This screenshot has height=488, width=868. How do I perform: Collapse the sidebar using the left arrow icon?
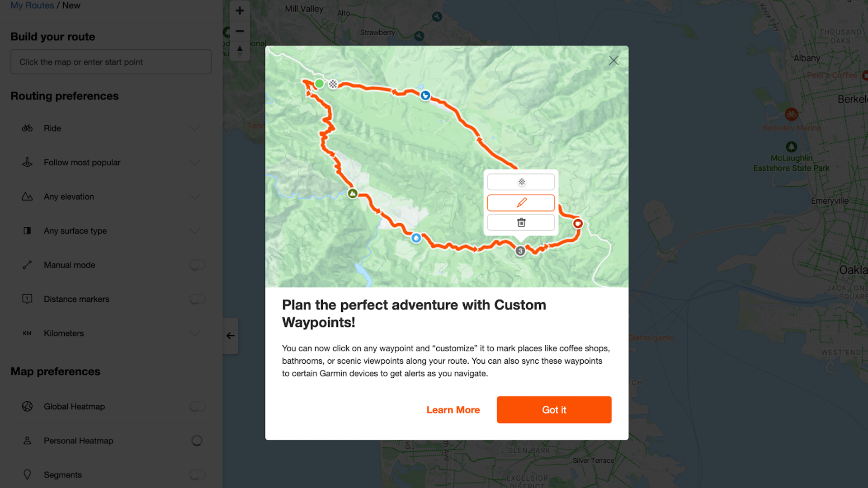pos(230,336)
